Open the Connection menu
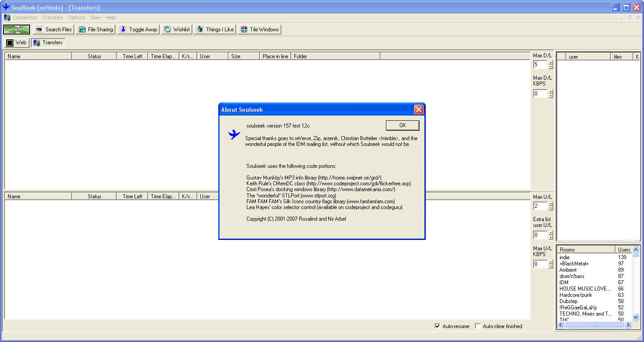Screen dimensions: 644x342 coord(25,17)
